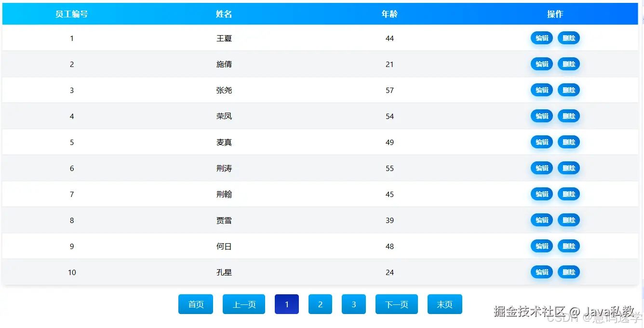Click 下一页 next page button
This screenshot has width=644, height=328.
coord(397,304)
